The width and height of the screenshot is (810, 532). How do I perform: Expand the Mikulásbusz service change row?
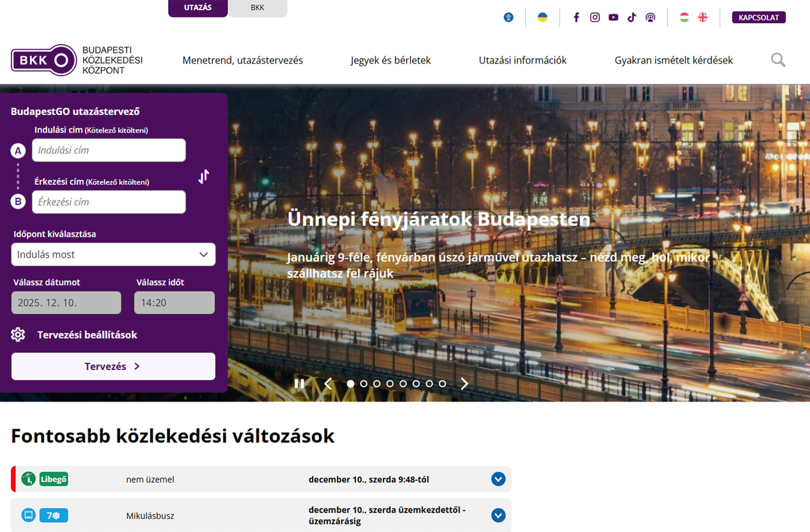click(x=498, y=515)
